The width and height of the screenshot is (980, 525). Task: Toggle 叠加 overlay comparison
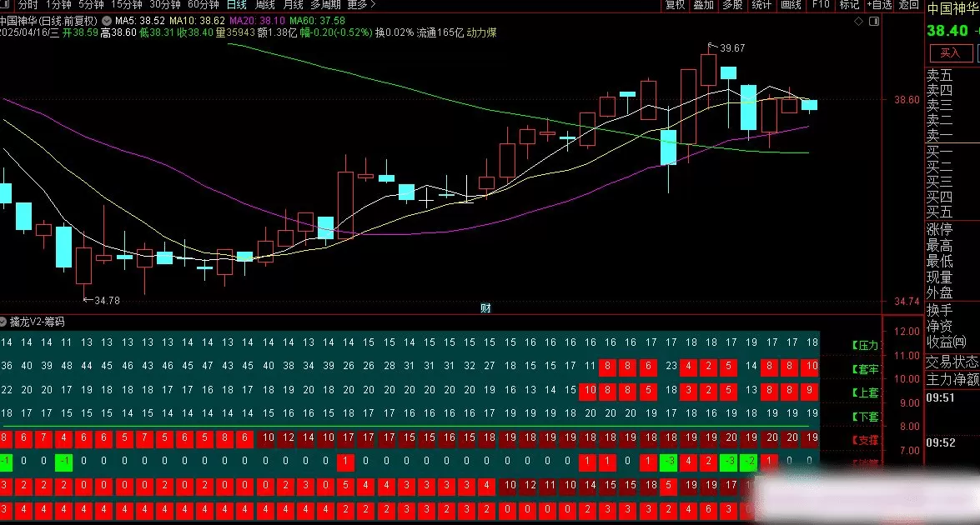(x=703, y=5)
